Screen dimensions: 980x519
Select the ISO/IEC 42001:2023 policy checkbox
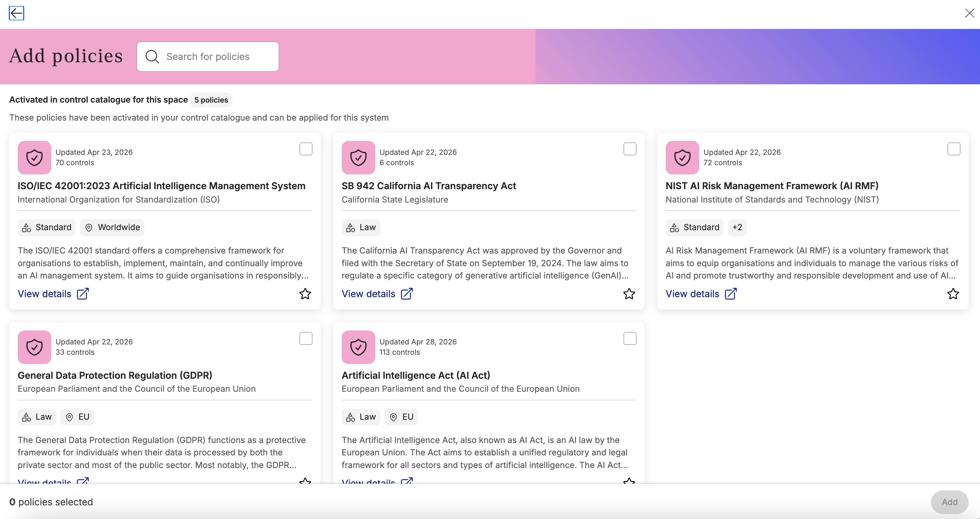306,149
